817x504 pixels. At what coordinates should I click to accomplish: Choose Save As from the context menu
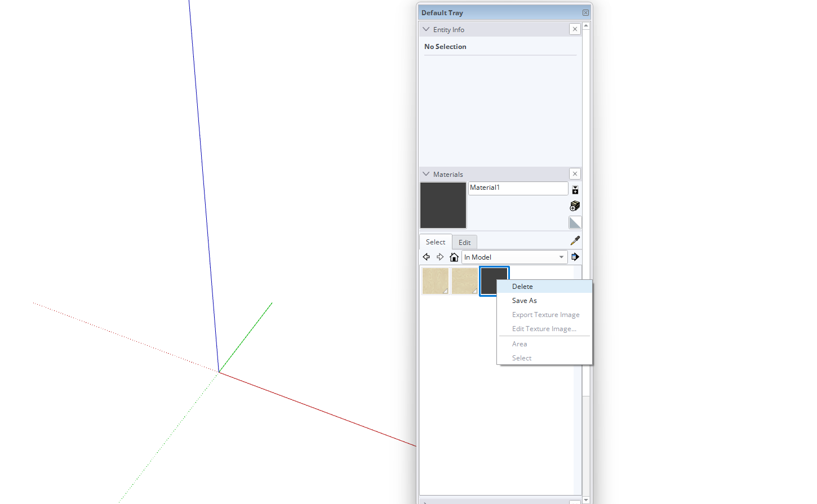click(524, 301)
